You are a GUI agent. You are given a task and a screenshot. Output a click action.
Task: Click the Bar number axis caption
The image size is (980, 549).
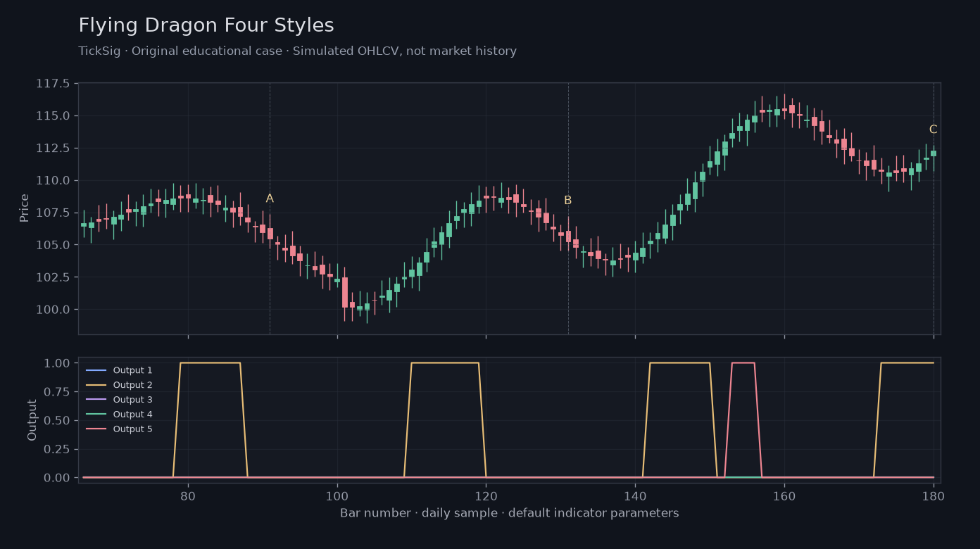coord(510,513)
